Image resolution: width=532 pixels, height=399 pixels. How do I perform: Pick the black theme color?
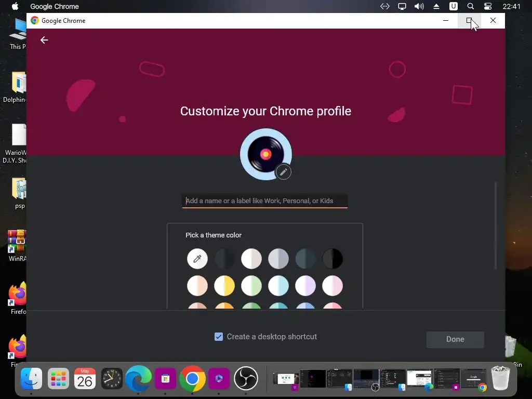pos(332,259)
